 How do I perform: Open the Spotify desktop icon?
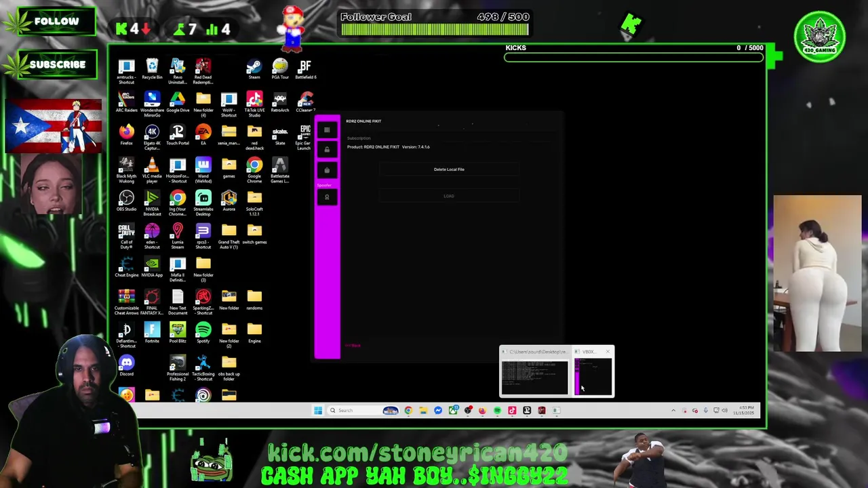203,333
